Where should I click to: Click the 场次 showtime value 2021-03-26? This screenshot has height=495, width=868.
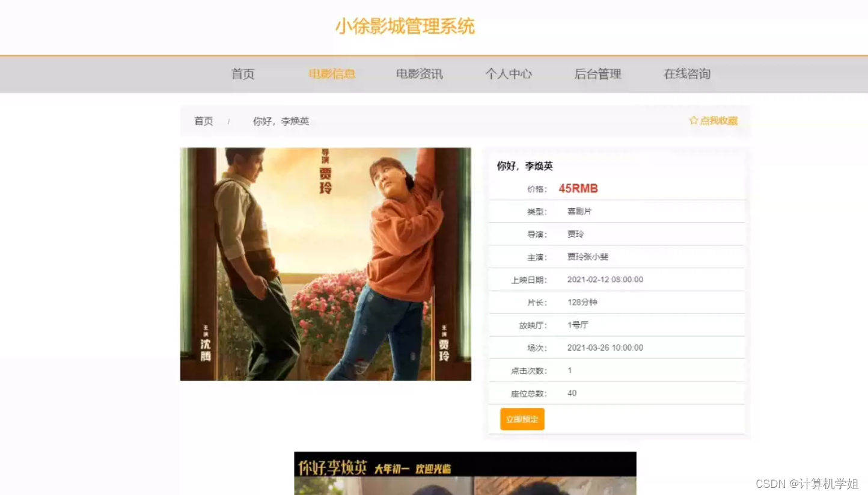606,348
